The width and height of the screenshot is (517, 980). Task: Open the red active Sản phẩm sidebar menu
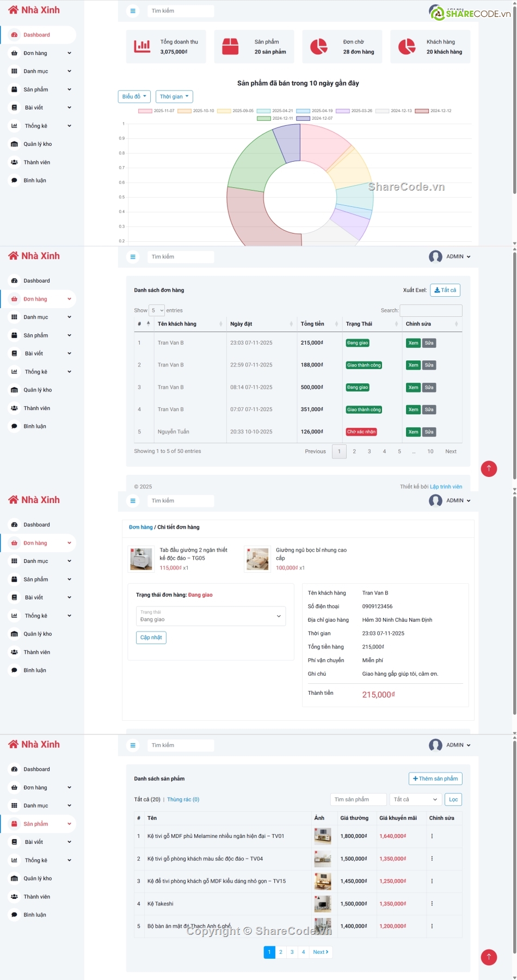38,824
